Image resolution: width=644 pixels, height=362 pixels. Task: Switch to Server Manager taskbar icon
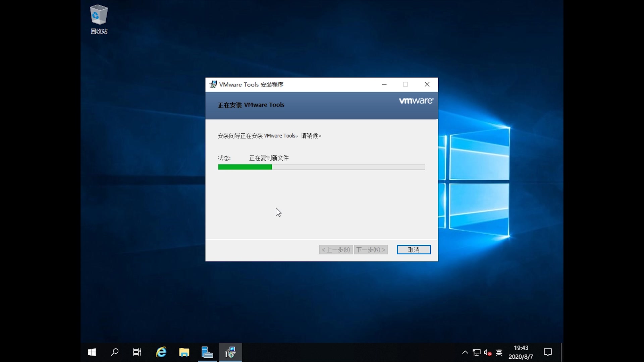click(x=207, y=352)
